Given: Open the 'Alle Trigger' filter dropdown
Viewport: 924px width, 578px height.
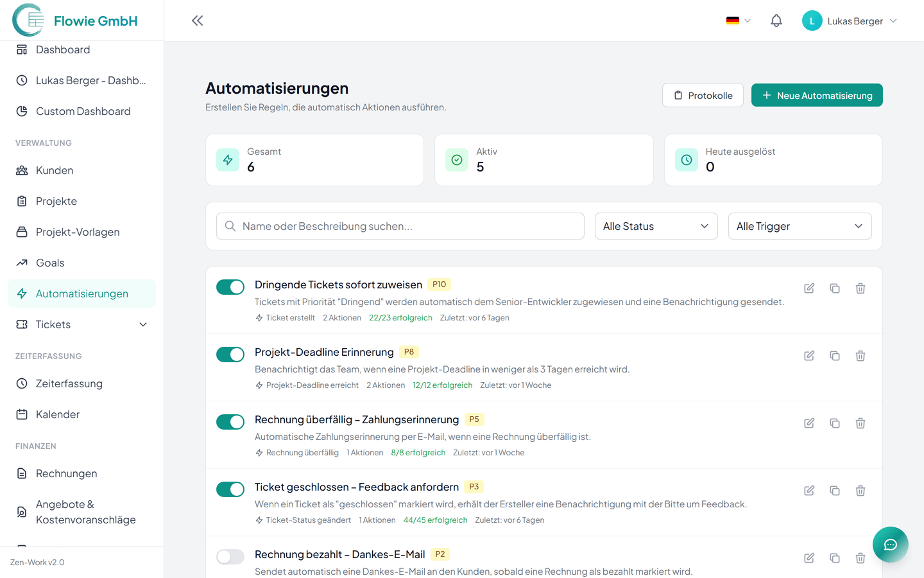Looking at the screenshot, I should [800, 225].
